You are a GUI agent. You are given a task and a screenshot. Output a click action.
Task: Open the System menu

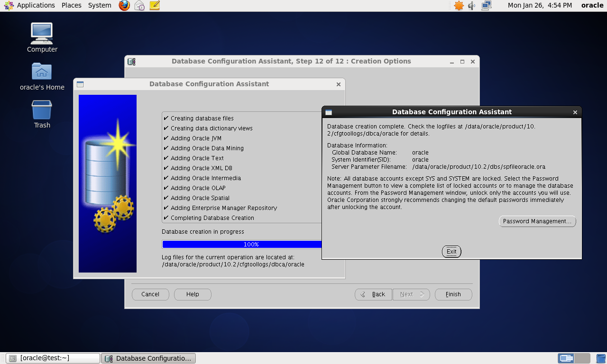pos(100,5)
